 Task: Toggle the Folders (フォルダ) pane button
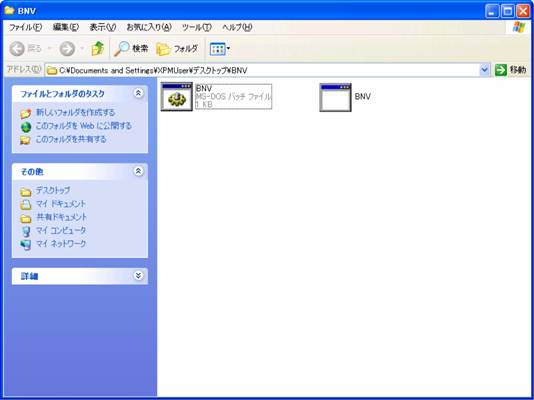click(177, 49)
